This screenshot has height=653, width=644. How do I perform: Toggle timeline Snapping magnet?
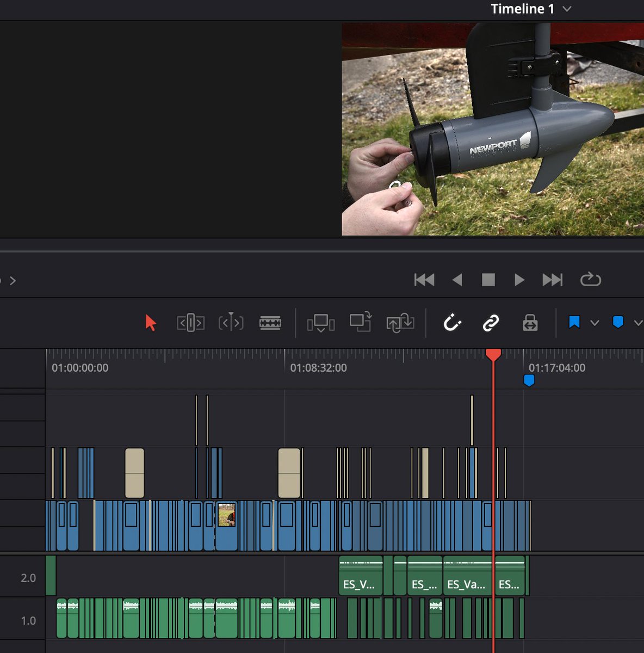(x=452, y=323)
